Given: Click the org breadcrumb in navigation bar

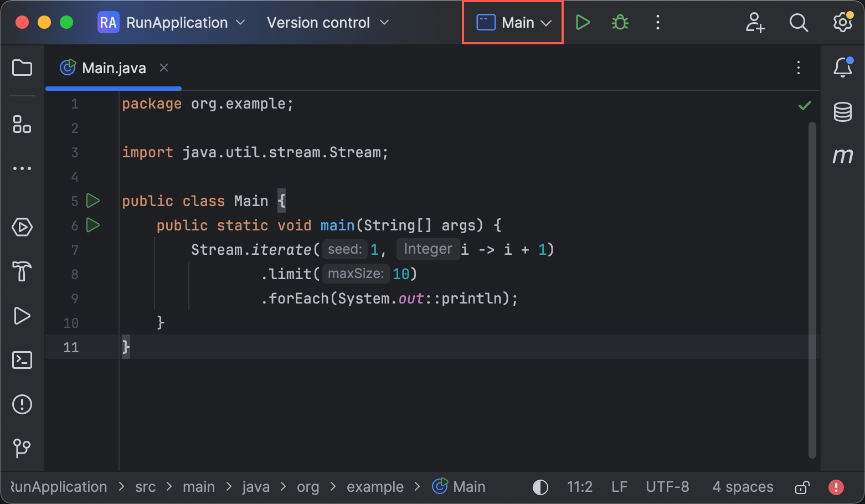Looking at the screenshot, I should pos(308,487).
